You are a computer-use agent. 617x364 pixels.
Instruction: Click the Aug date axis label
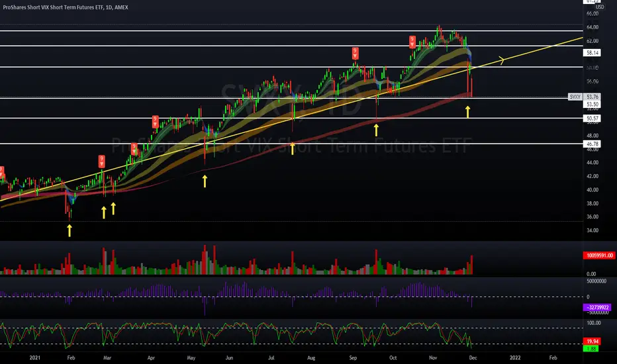(x=311, y=357)
